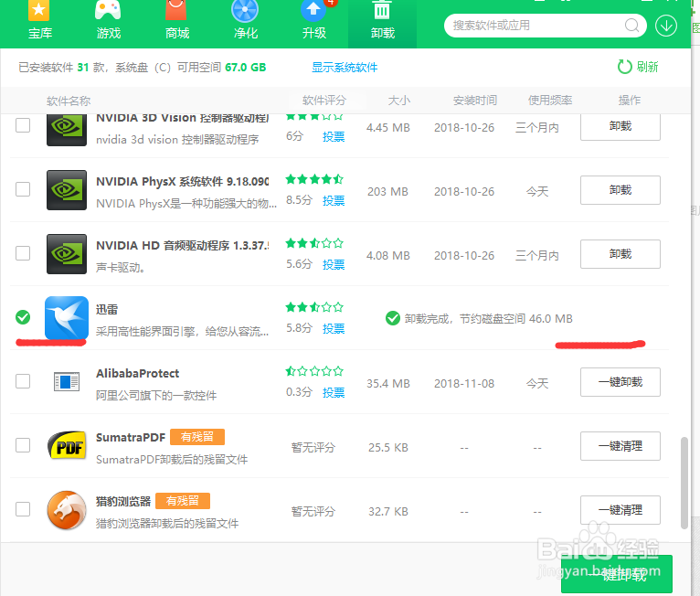Viewport: 700px width, 596px height.
Task: Click the search magnifier icon
Action: [631, 26]
